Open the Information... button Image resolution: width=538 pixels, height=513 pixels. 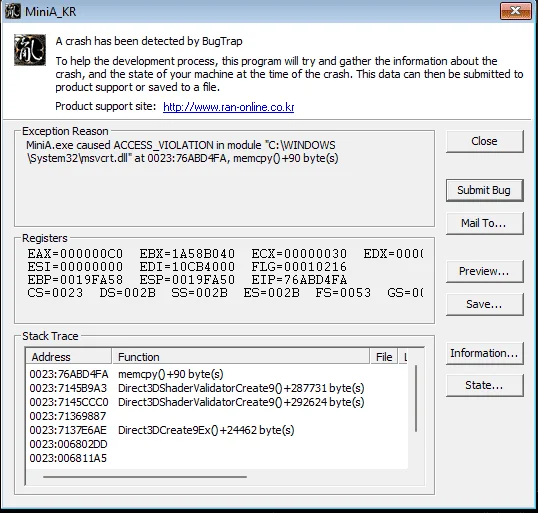(484, 353)
